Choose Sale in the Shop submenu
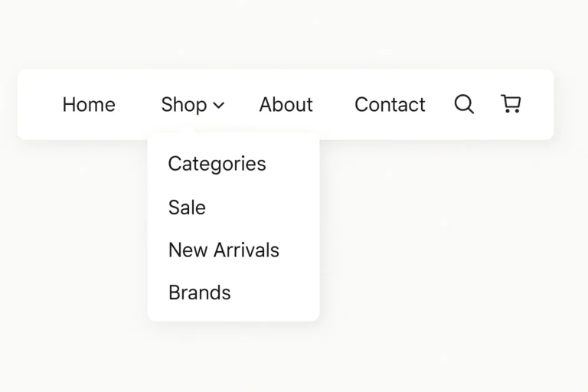 coord(187,207)
